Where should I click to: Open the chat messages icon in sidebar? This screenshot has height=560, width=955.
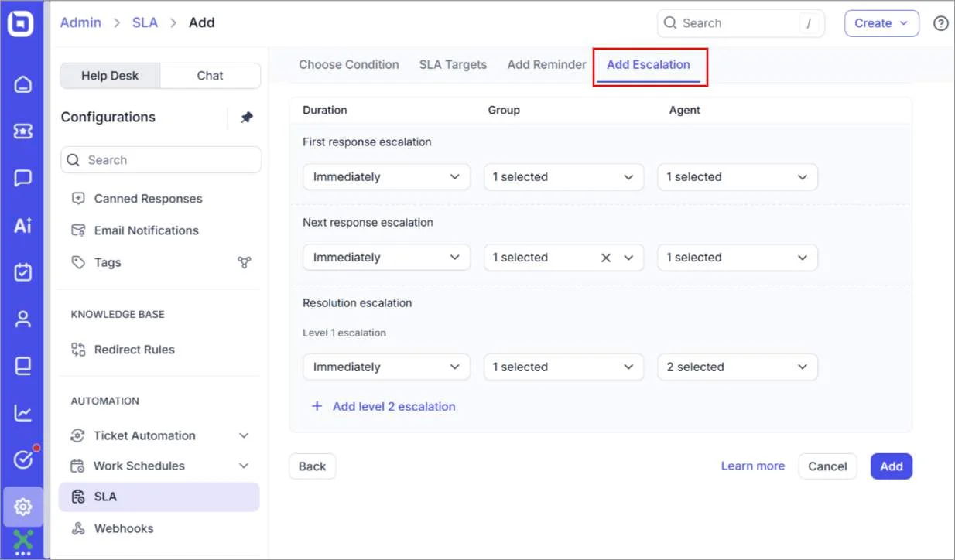[22, 179]
